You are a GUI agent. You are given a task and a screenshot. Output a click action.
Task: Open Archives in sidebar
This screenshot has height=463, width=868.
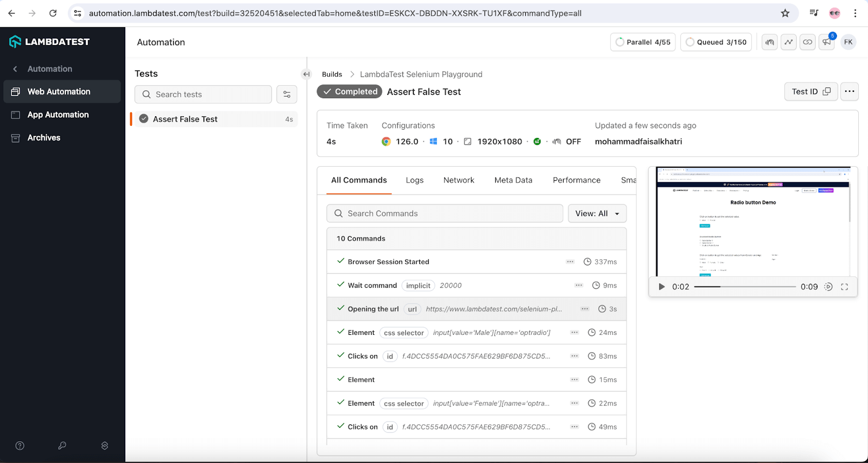point(44,138)
